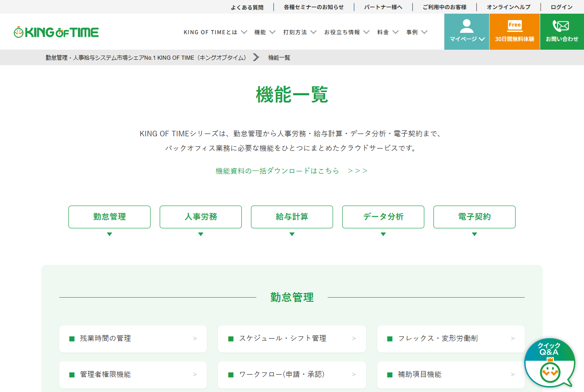Expand the 料金 navigation chevron
584x392 pixels.
[x=396, y=32]
